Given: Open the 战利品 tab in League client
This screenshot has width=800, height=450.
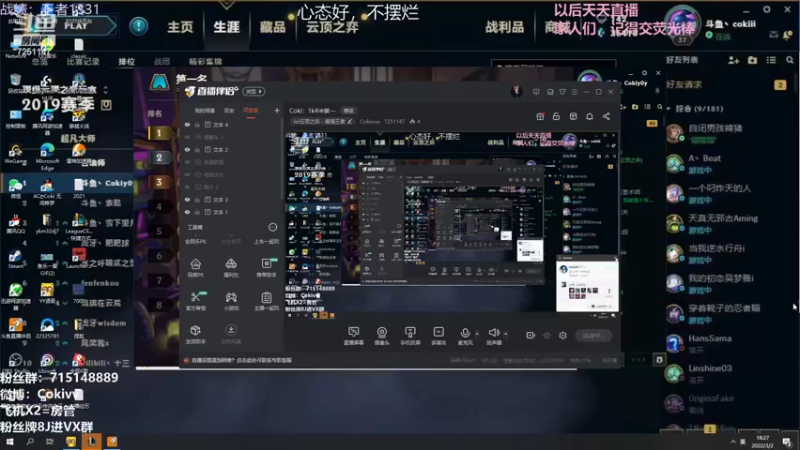Looking at the screenshot, I should [504, 27].
